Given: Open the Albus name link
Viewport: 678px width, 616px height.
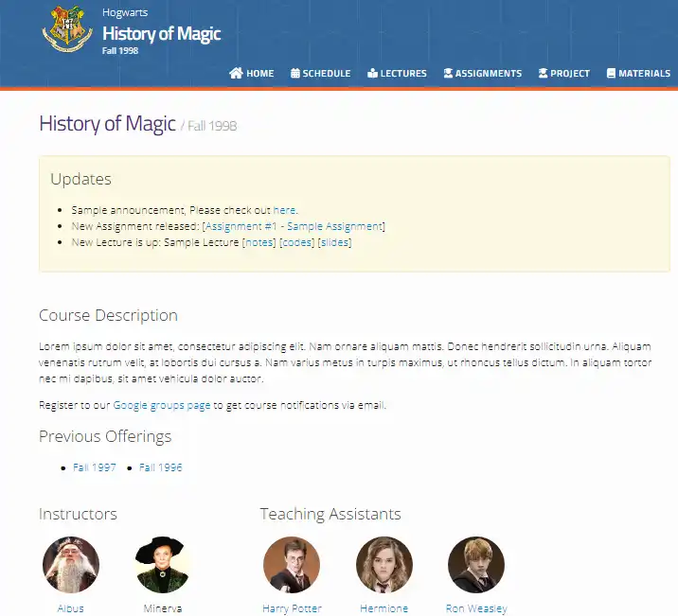Looking at the screenshot, I should pos(70,608).
